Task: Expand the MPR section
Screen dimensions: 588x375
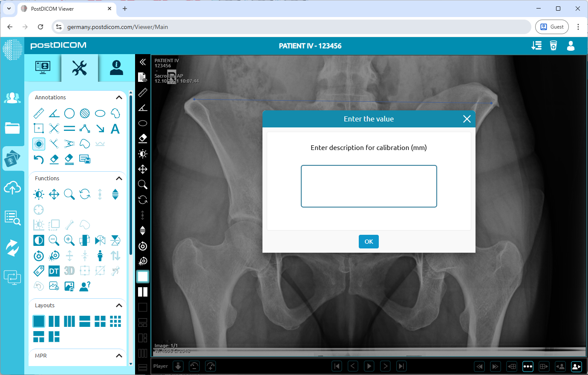Action: click(x=119, y=355)
